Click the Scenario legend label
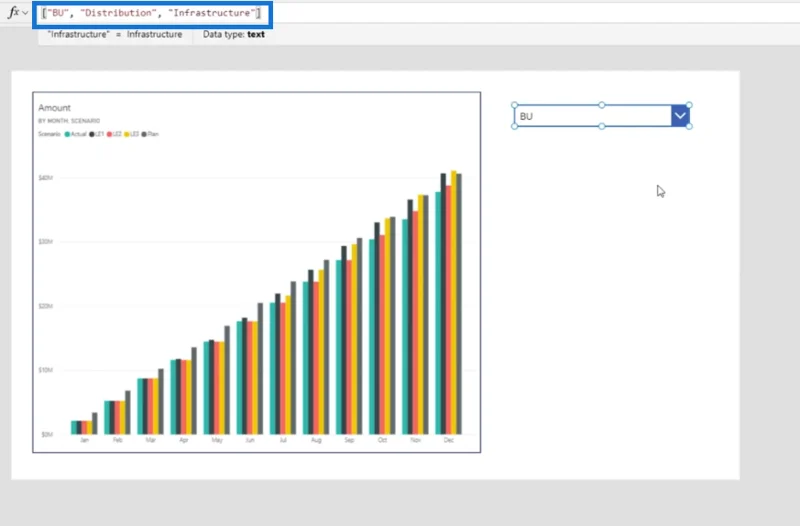Viewport: 800px width, 526px height. tap(49, 134)
